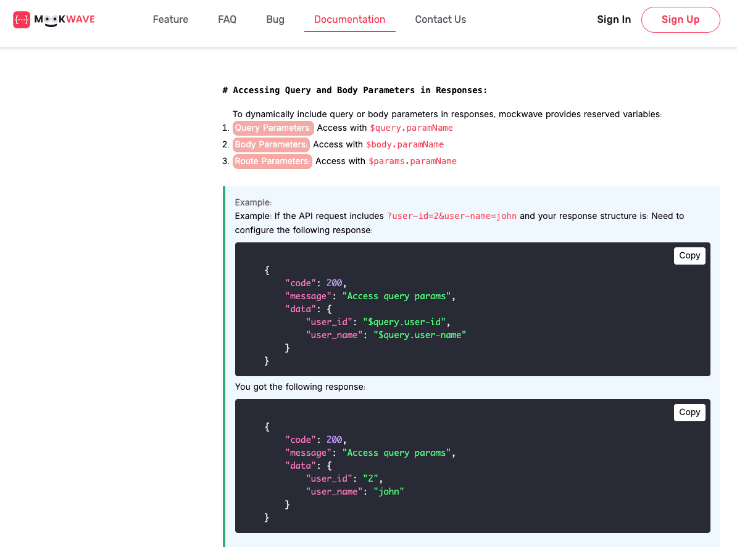Screen dimensions: 737x560
Task: Click the Sign In link
Action: (x=614, y=19)
